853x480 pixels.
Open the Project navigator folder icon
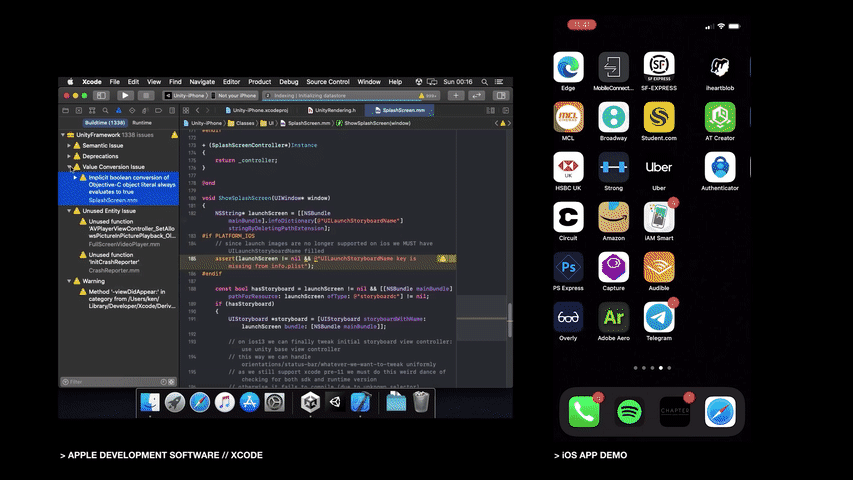[x=65, y=110]
